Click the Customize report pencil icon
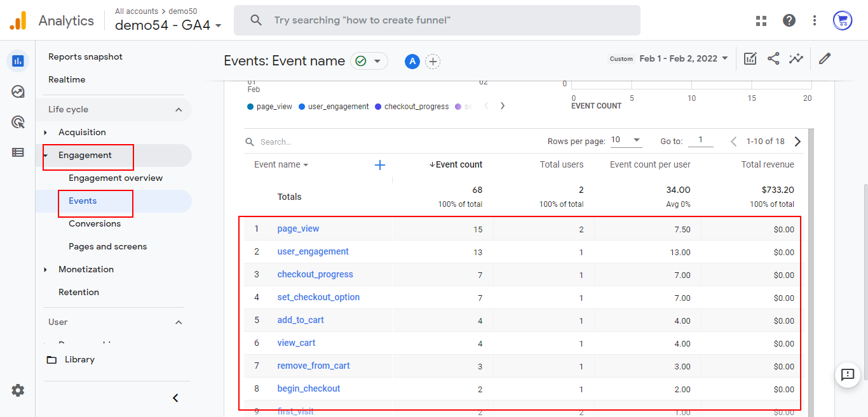The height and width of the screenshot is (417, 868). pos(825,58)
